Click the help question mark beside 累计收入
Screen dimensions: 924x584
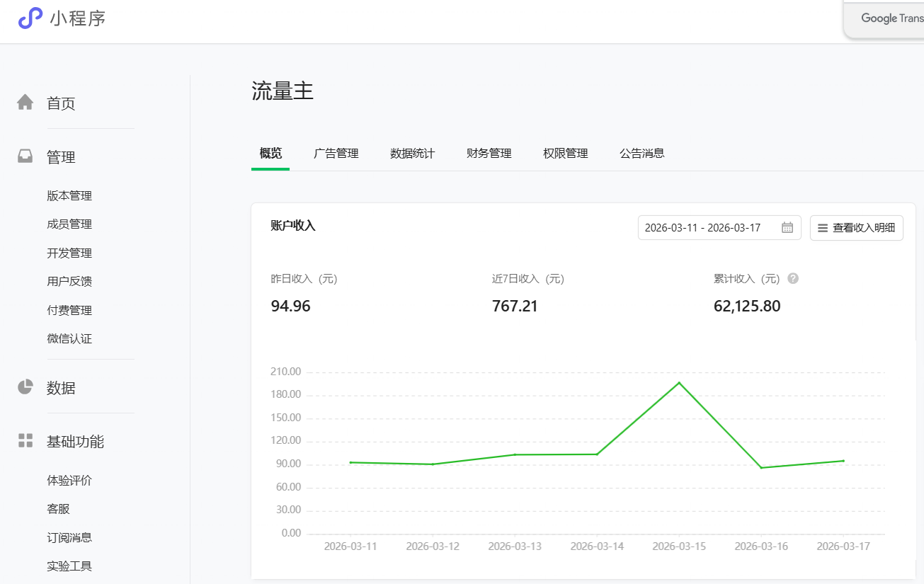click(x=792, y=278)
